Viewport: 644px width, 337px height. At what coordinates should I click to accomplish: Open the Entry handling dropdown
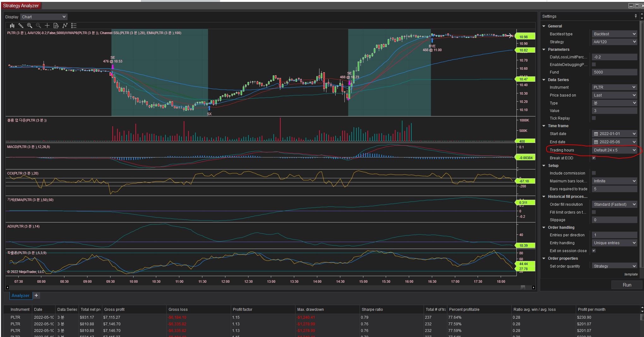614,243
